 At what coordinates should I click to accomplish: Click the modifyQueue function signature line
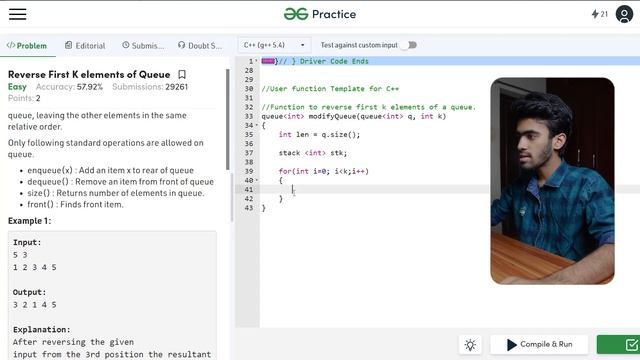pyautogui.click(x=354, y=116)
